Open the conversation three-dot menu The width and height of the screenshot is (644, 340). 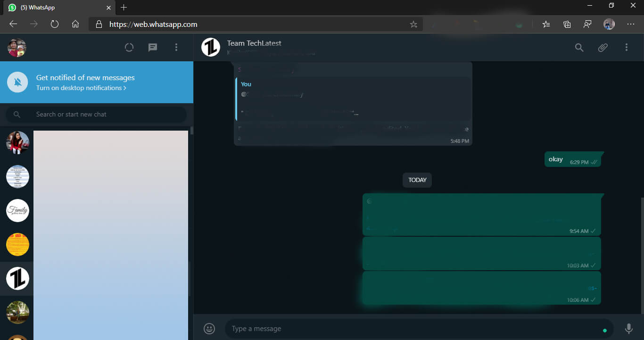tap(627, 47)
